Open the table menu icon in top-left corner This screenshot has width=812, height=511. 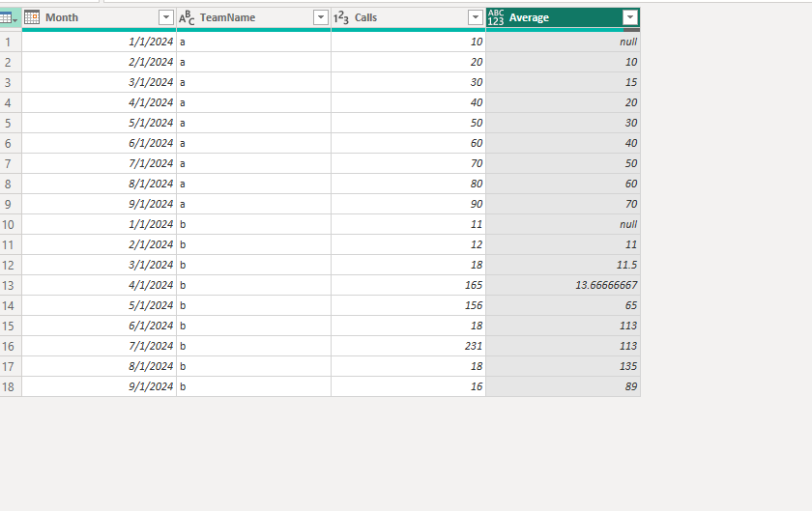click(x=9, y=18)
